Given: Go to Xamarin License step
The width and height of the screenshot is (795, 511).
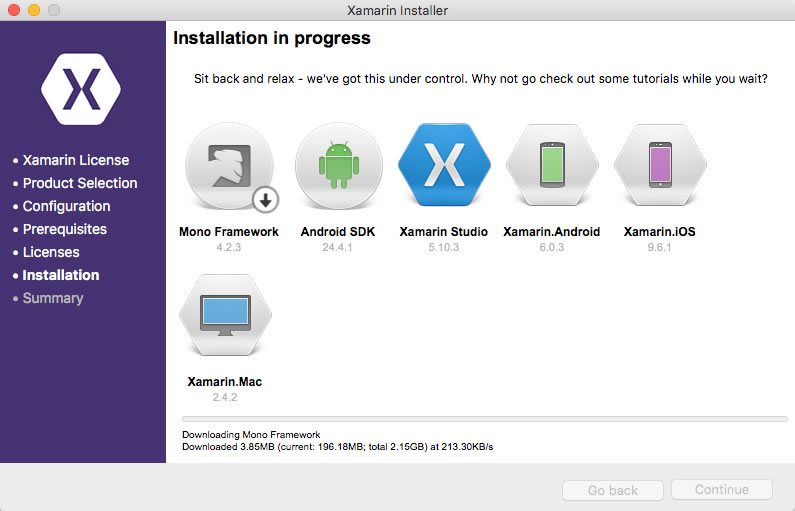Looking at the screenshot, I should 75,160.
